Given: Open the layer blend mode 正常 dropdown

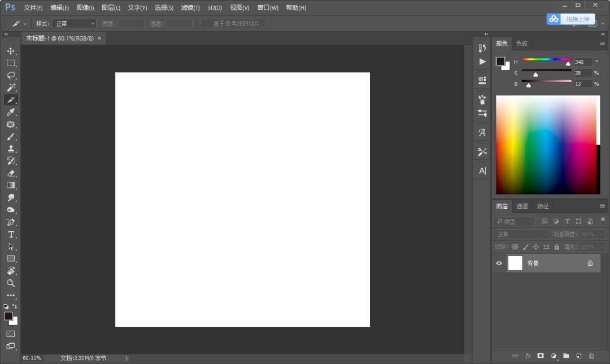Looking at the screenshot, I should pos(521,234).
